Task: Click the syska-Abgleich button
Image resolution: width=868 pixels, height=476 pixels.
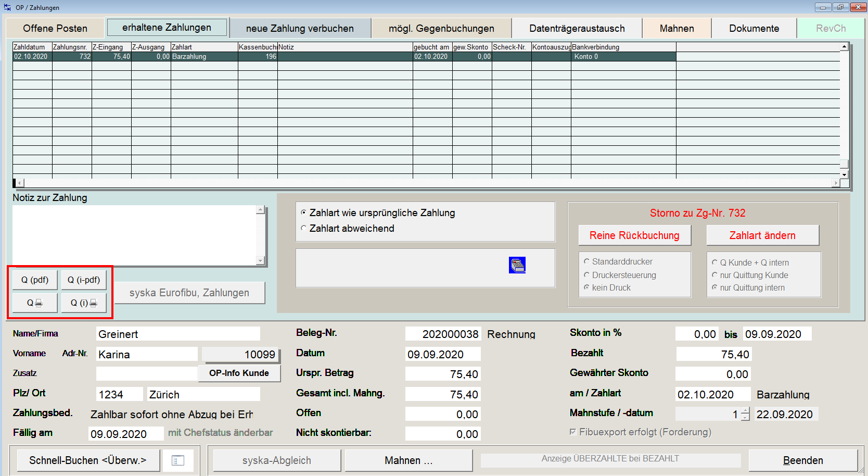Action: tap(277, 460)
